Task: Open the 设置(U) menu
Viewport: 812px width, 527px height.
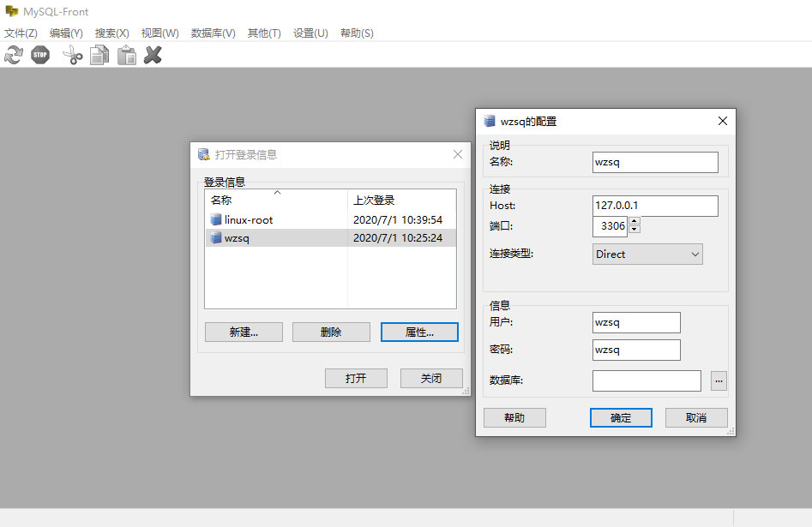Action: (310, 33)
